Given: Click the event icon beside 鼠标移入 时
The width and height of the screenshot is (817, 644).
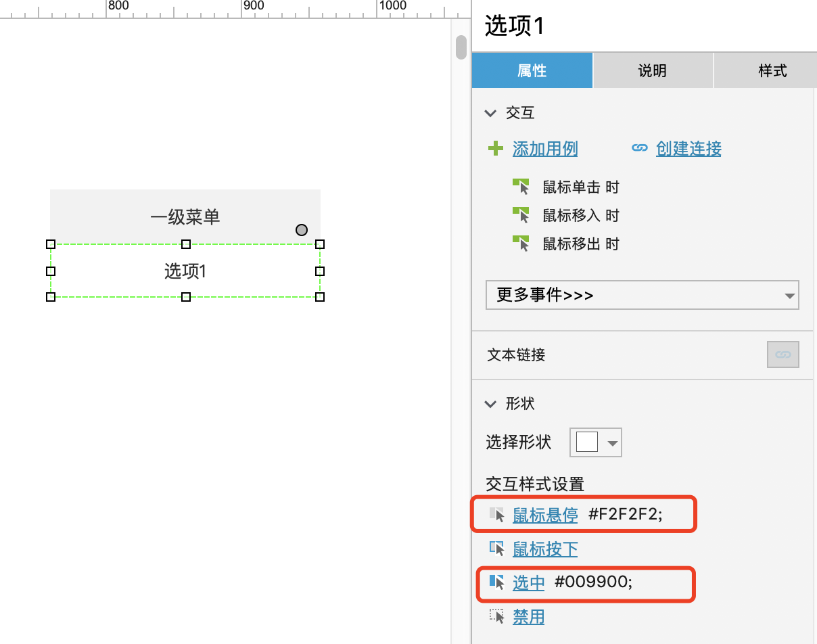Looking at the screenshot, I should [521, 215].
